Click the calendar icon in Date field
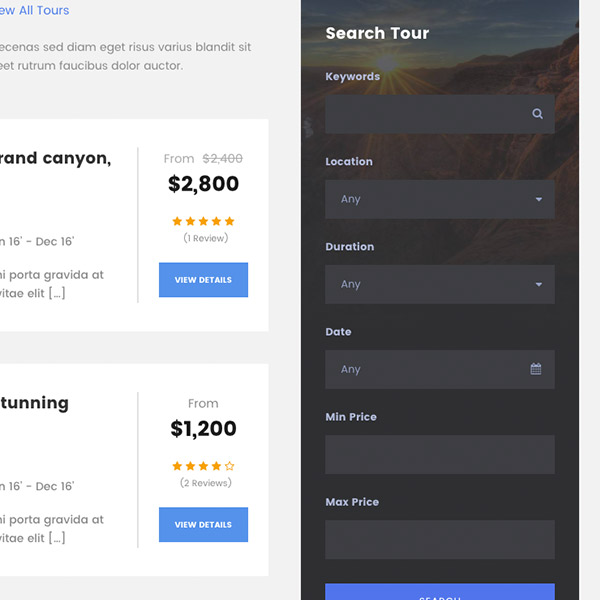 click(x=536, y=369)
